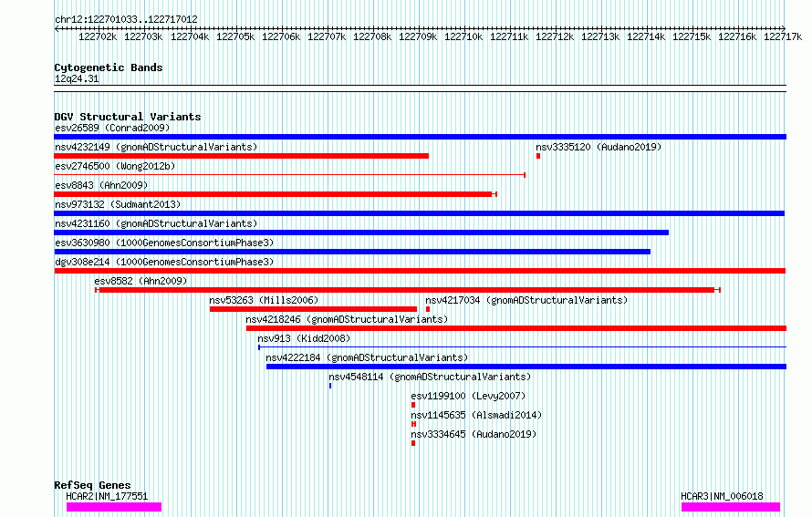The image size is (812, 517).
Task: Click magenta HCAR2 gene bar
Action: coord(114,507)
